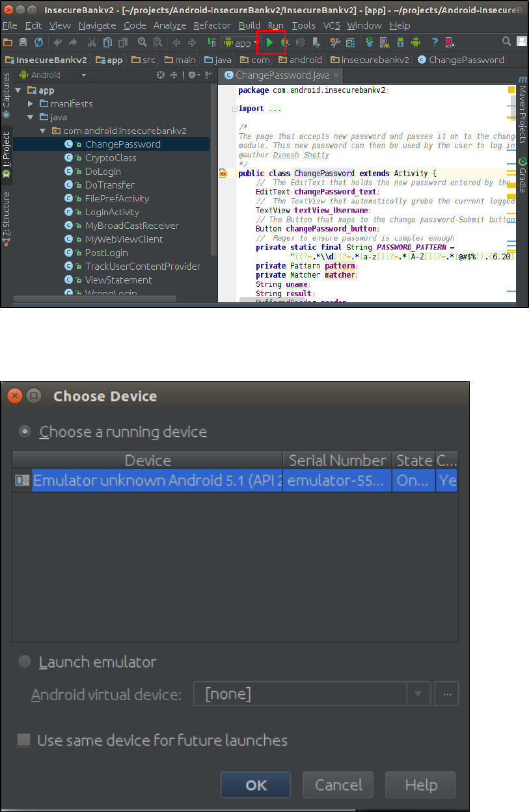Click OK in Choose Device dialog
The height and width of the screenshot is (812, 529).
256,785
